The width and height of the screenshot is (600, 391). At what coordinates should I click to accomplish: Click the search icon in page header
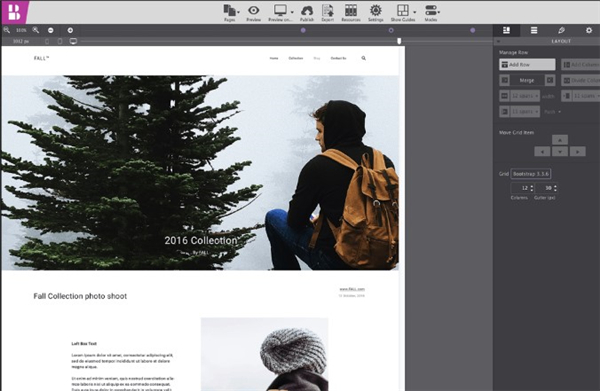pos(364,58)
